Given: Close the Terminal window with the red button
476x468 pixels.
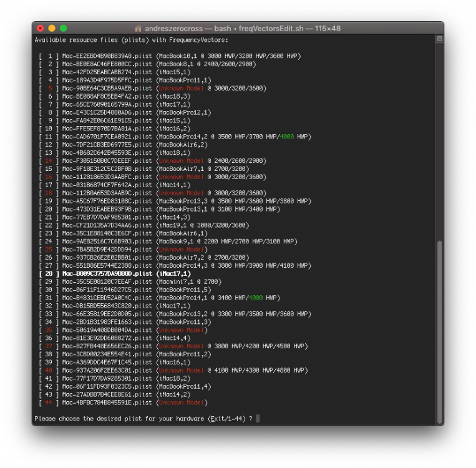Looking at the screenshot, I should click(x=41, y=28).
